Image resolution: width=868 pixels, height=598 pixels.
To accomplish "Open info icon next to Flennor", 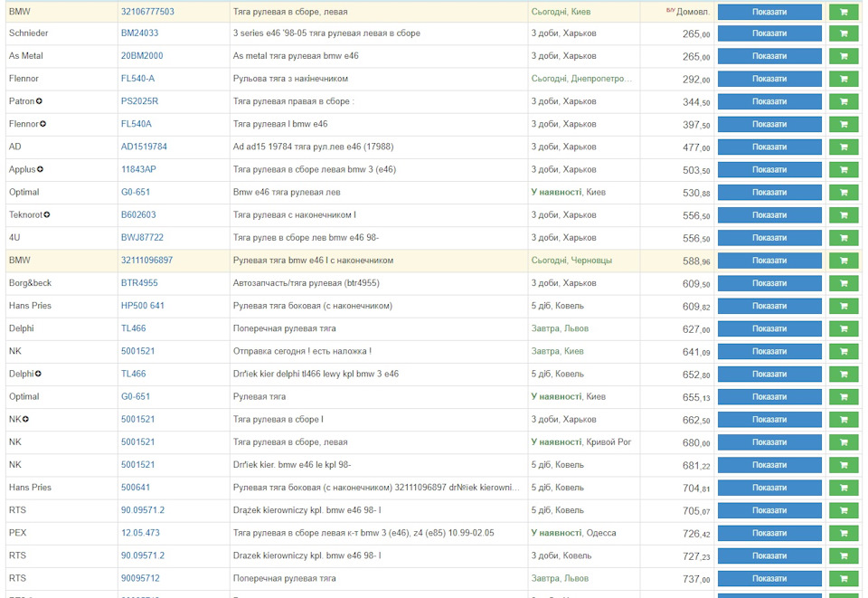I will [42, 124].
